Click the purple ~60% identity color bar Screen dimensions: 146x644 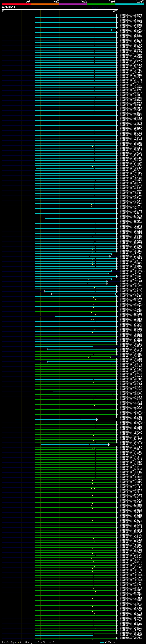point(73,4)
